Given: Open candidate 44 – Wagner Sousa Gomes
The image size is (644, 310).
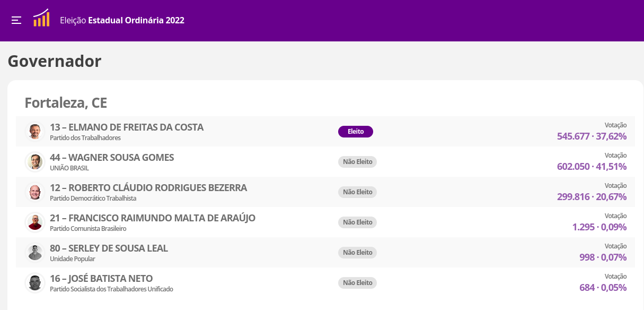Looking at the screenshot, I should click(x=112, y=158).
